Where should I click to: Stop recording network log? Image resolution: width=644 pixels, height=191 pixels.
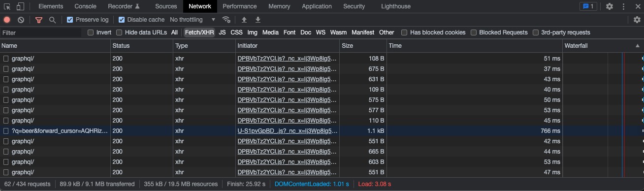point(7,20)
